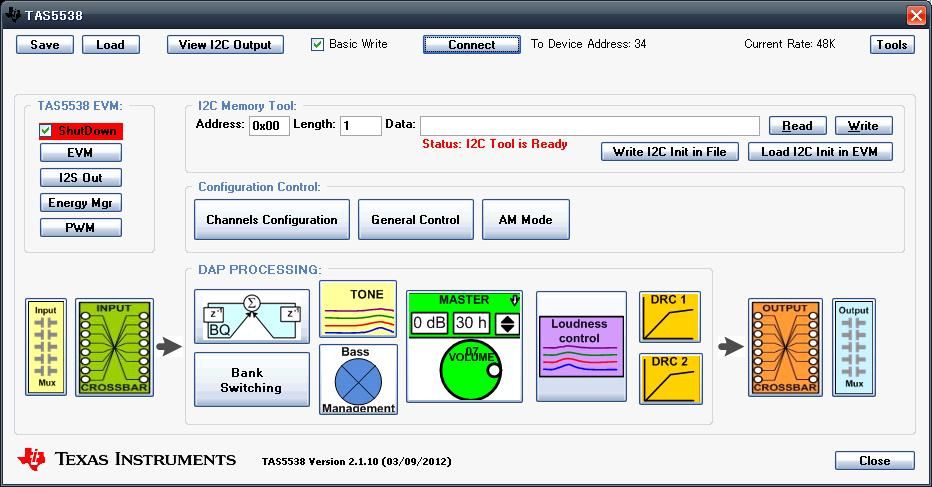932x487 pixels.
Task: Click the Connect button
Action: pos(472,45)
